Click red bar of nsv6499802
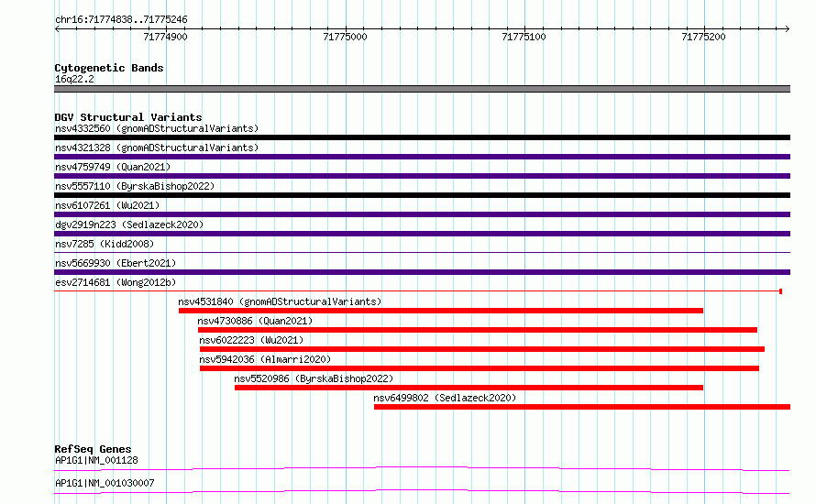816x504 pixels. point(582,407)
